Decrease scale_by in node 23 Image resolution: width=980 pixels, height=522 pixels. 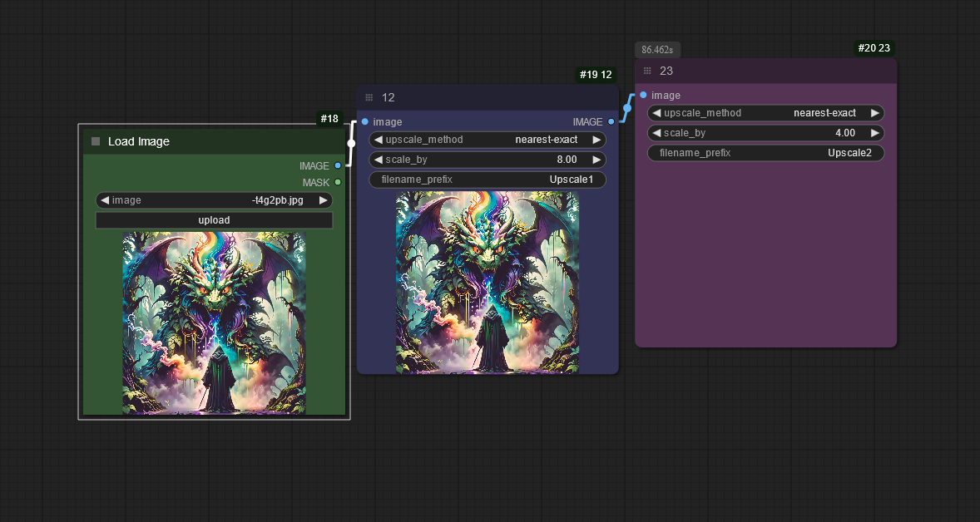click(x=656, y=133)
